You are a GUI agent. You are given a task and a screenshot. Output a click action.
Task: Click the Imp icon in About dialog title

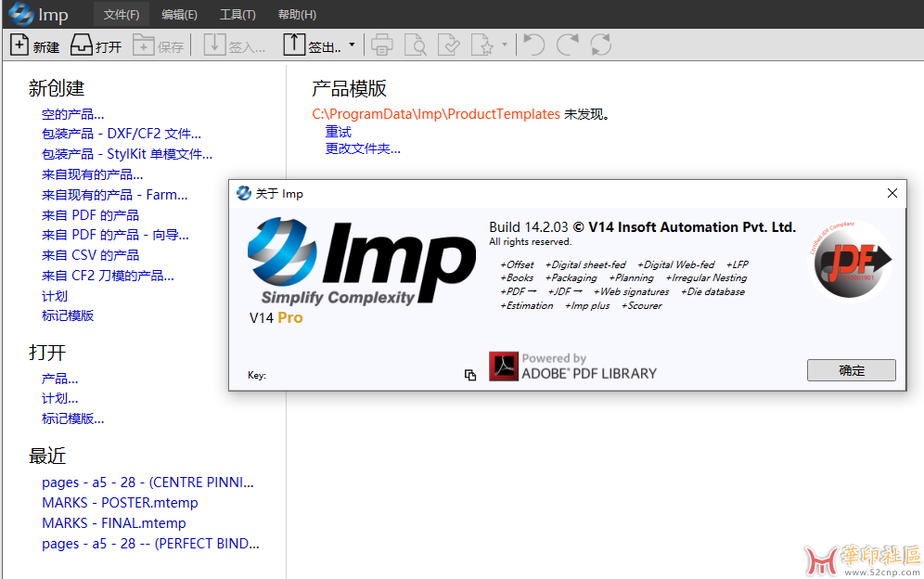click(x=243, y=193)
